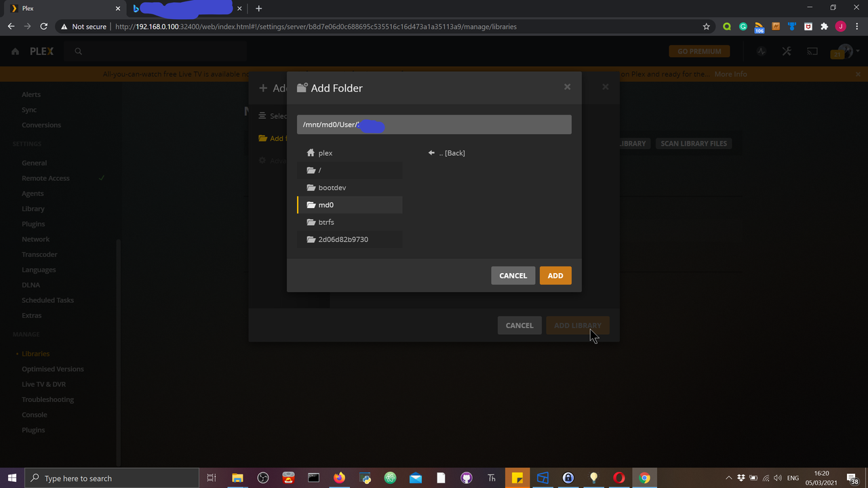Open Troubleshooting in sidebar
This screenshot has height=488, width=868.
(x=47, y=399)
